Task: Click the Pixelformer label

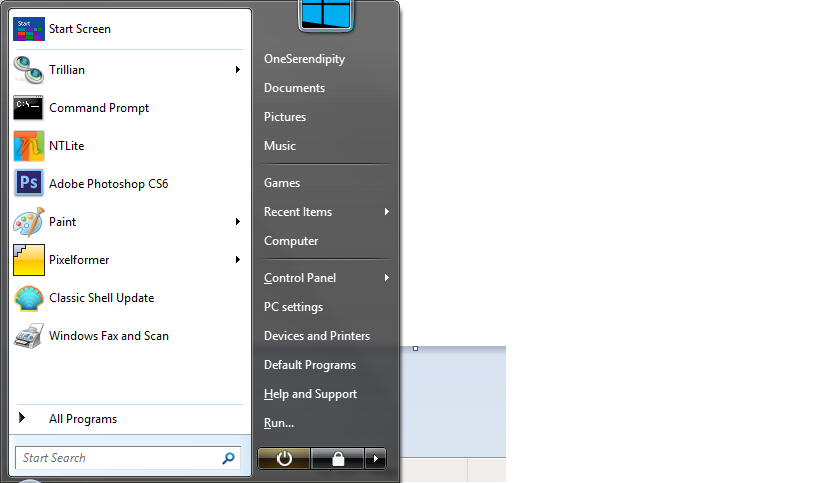Action: point(79,260)
